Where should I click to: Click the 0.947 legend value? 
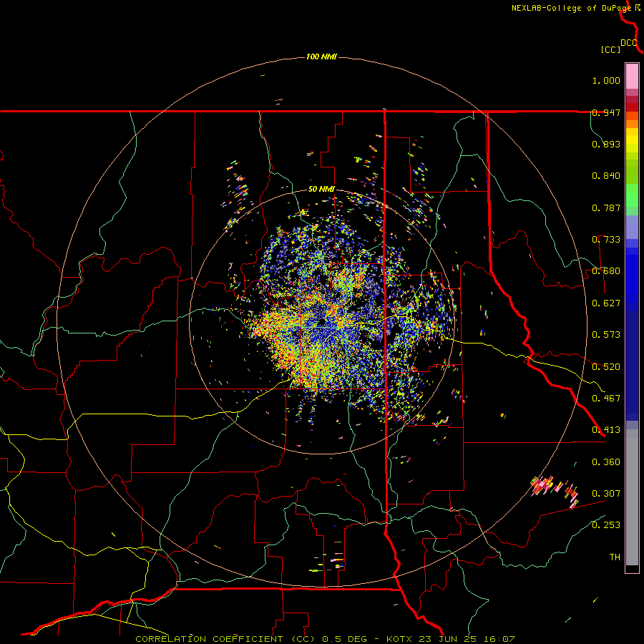click(x=606, y=112)
